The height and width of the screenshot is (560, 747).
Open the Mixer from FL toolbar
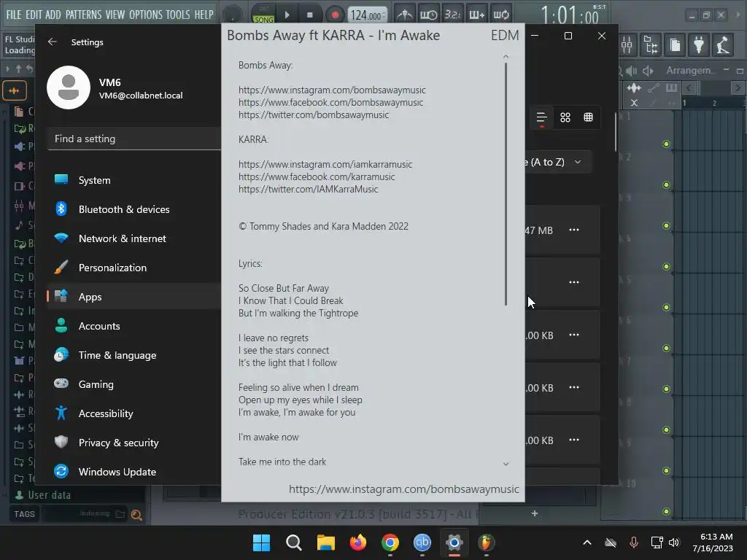tap(627, 45)
